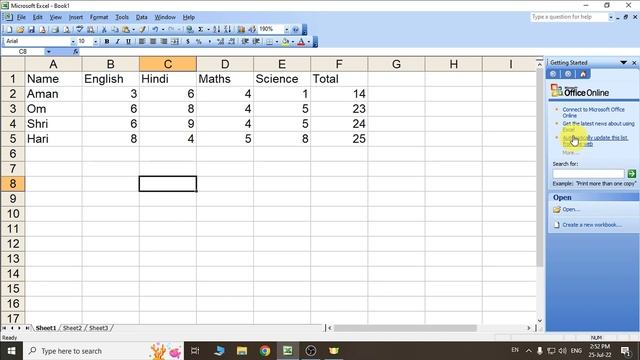640x360 pixels.
Task: Open the font size dropdown showing 10
Action: 96,41
